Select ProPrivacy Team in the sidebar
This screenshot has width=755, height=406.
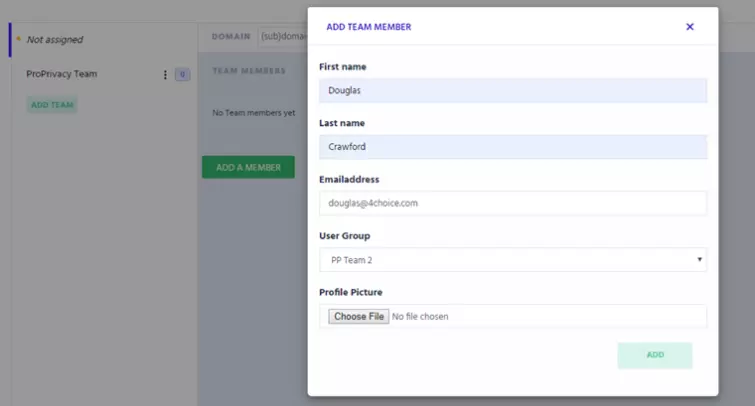coord(62,75)
